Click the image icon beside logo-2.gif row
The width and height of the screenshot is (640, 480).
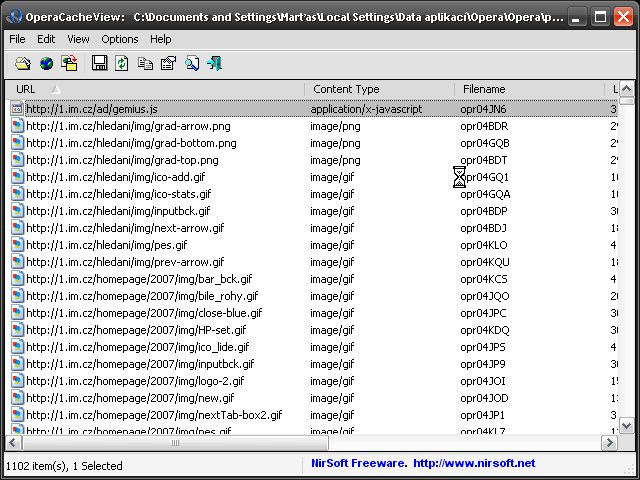click(x=17, y=381)
